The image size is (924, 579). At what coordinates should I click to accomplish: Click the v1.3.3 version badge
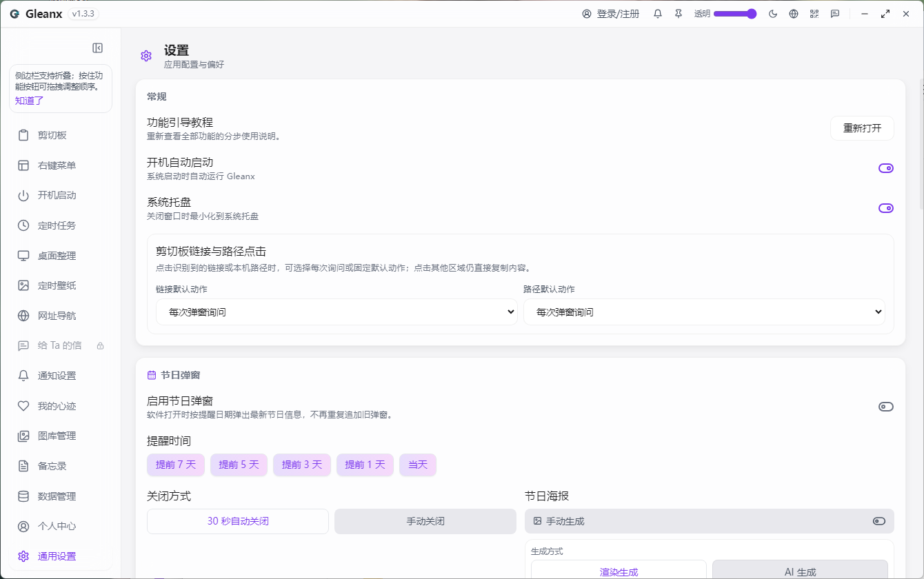click(x=82, y=14)
